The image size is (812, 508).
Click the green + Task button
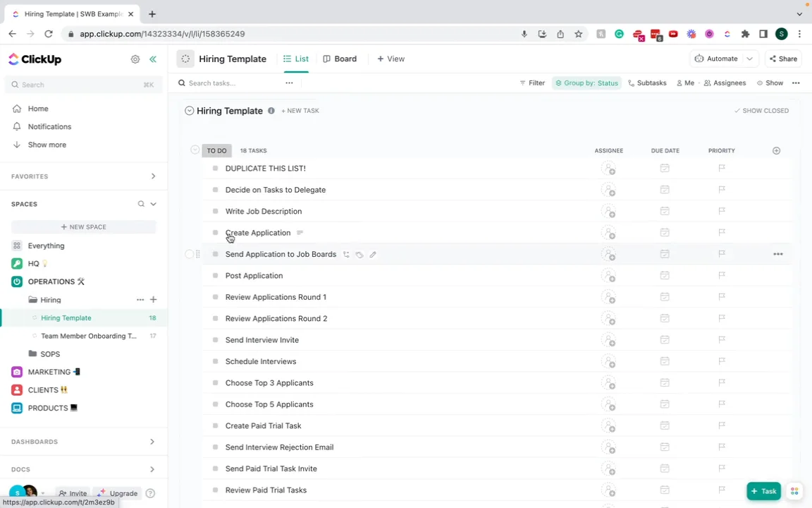(763, 491)
